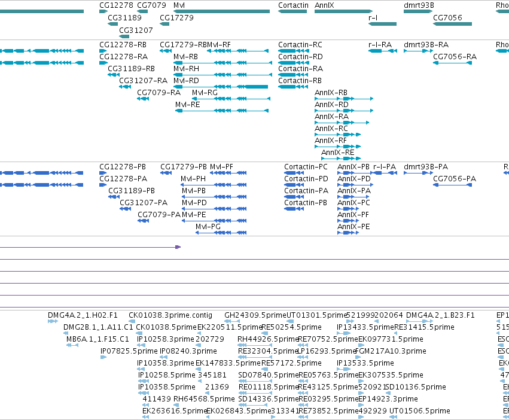This screenshot has height=420, width=509.
Task: Select protein CG7056-PA
Action: click(452, 185)
